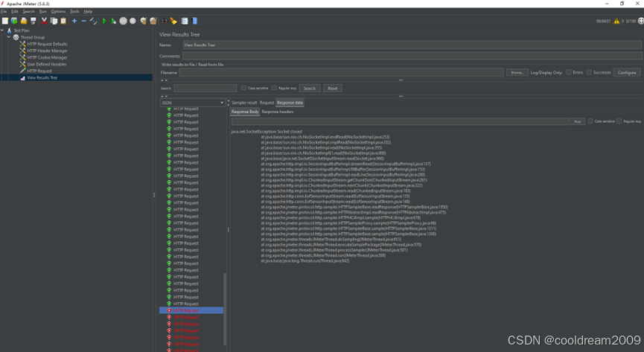Toggle Case sensitive beside the Find button
644x352 pixels.
[590, 121]
